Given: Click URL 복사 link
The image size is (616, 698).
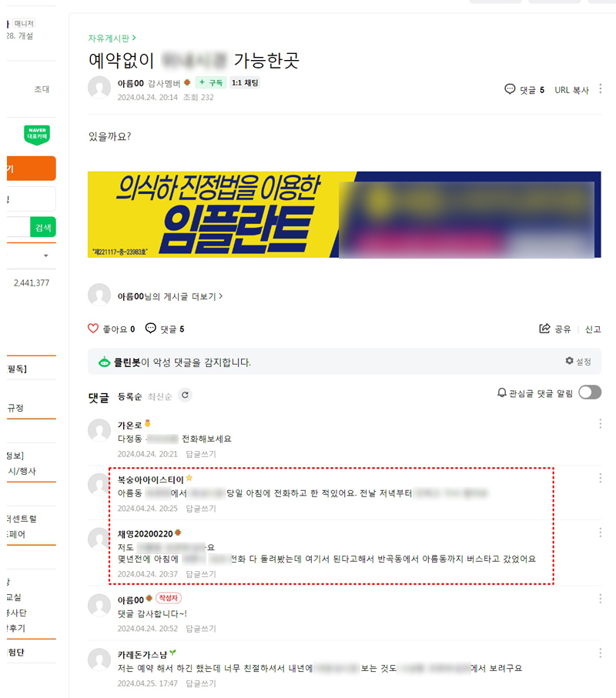Looking at the screenshot, I should 571,90.
